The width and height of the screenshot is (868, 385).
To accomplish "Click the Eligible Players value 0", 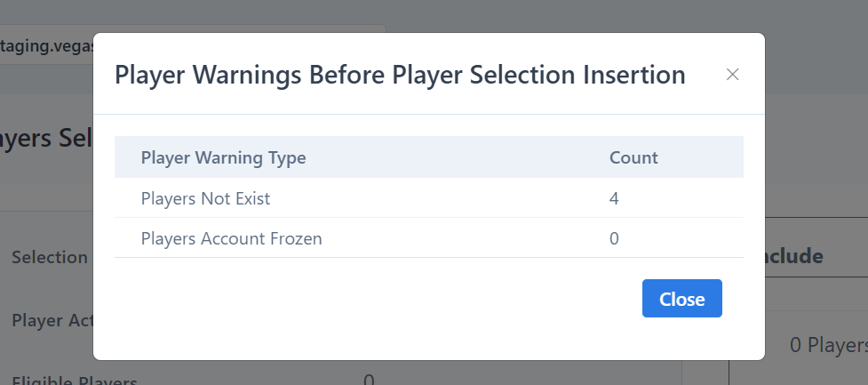I will pos(370,380).
